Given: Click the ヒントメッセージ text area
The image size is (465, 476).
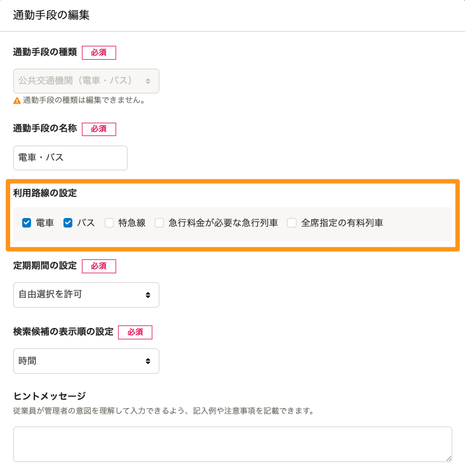Looking at the screenshot, I should pos(232,444).
